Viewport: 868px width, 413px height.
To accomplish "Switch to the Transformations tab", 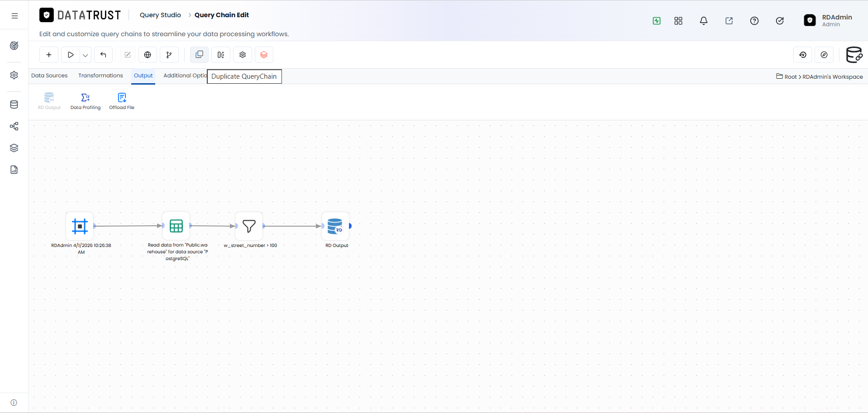I will (x=100, y=76).
